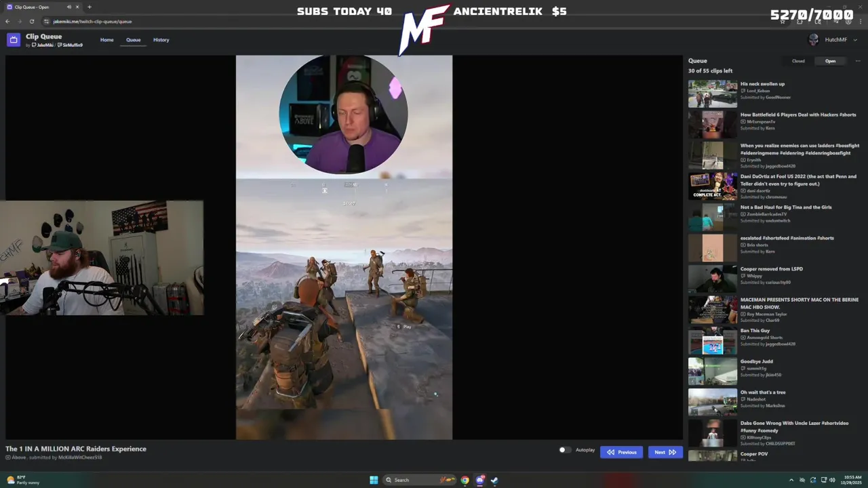Click the 'Asmongold Shorts' channel name
Image resolution: width=868 pixels, height=488 pixels.
(x=764, y=338)
